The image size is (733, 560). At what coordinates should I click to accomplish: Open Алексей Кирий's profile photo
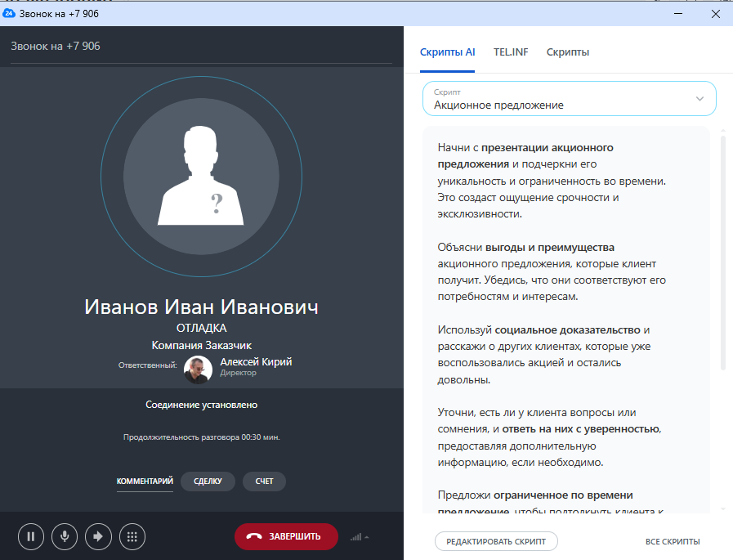[199, 370]
